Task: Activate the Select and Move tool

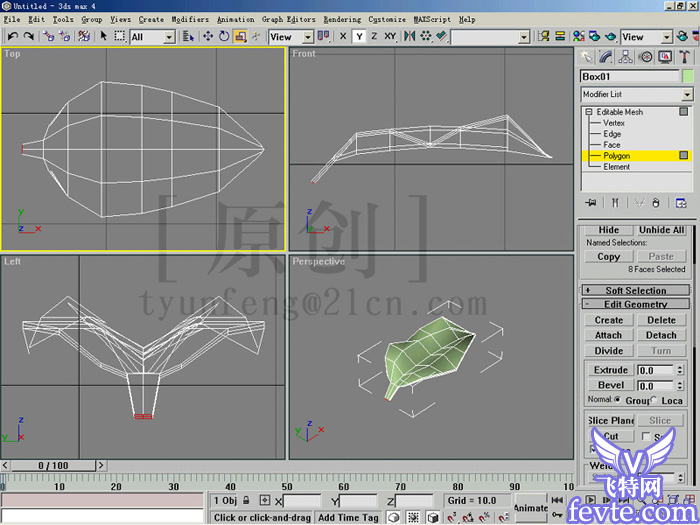Action: point(208,37)
